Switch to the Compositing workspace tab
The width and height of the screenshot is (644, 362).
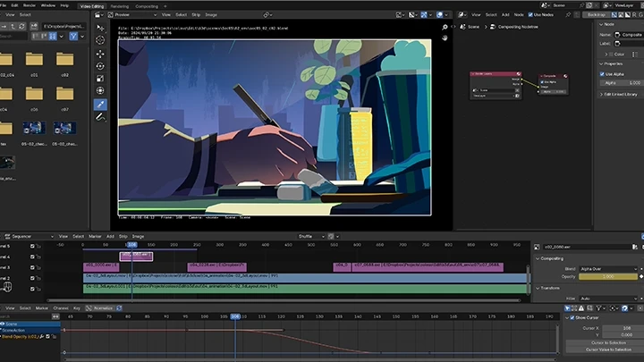(146, 5)
